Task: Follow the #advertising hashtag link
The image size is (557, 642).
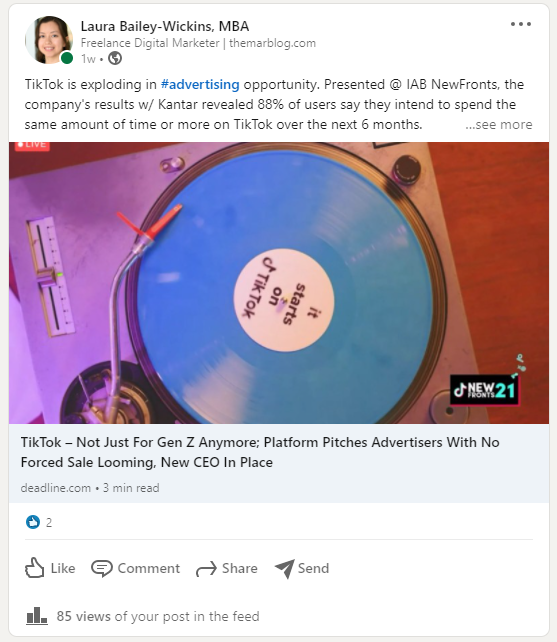Action: coord(200,84)
